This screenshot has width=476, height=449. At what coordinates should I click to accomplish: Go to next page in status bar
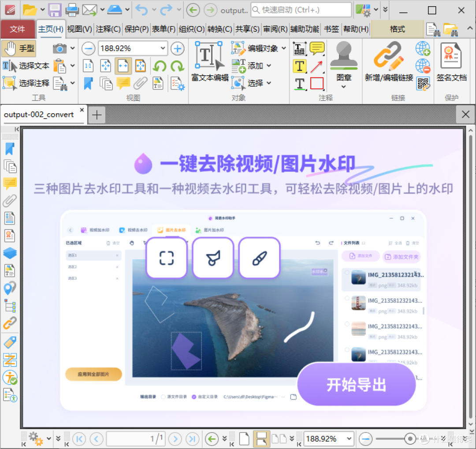(x=175, y=439)
